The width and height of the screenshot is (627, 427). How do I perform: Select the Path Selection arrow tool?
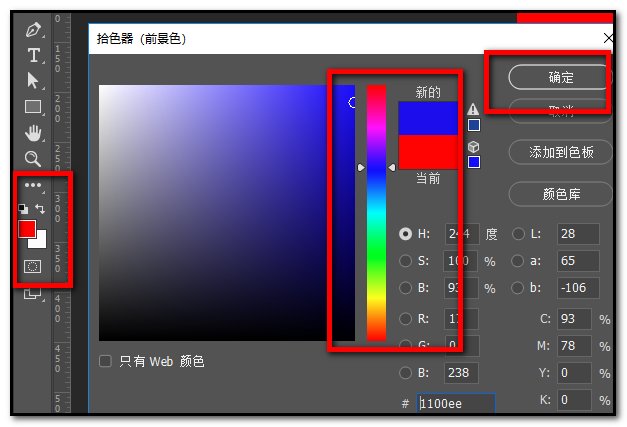(x=33, y=80)
